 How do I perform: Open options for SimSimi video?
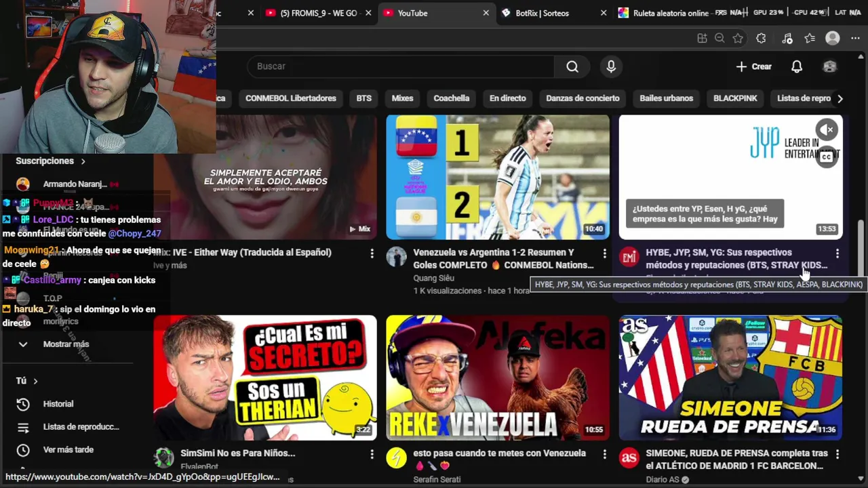click(372, 454)
